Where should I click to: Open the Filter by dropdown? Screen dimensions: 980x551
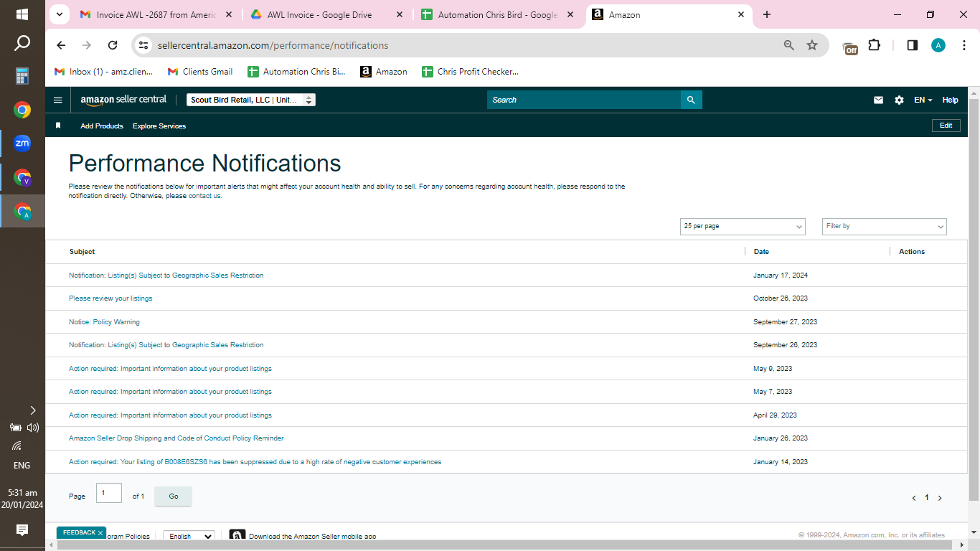(885, 226)
